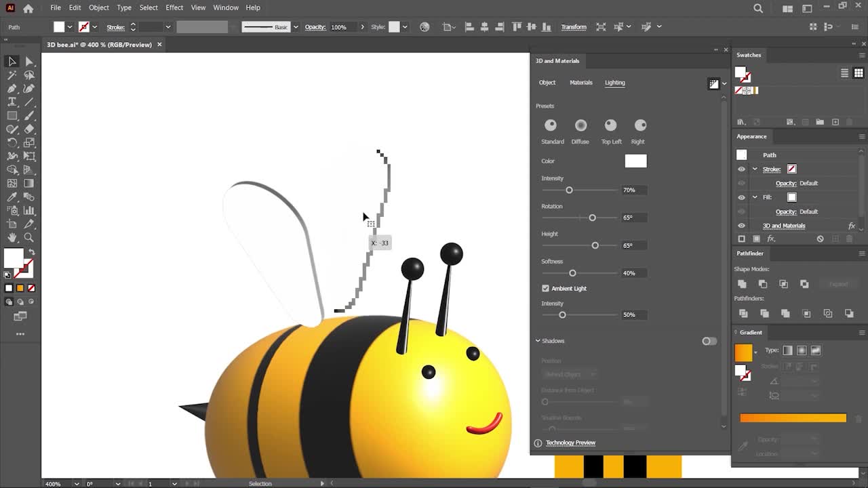Open the Effect menu
The width and height of the screenshot is (868, 488).
174,7
